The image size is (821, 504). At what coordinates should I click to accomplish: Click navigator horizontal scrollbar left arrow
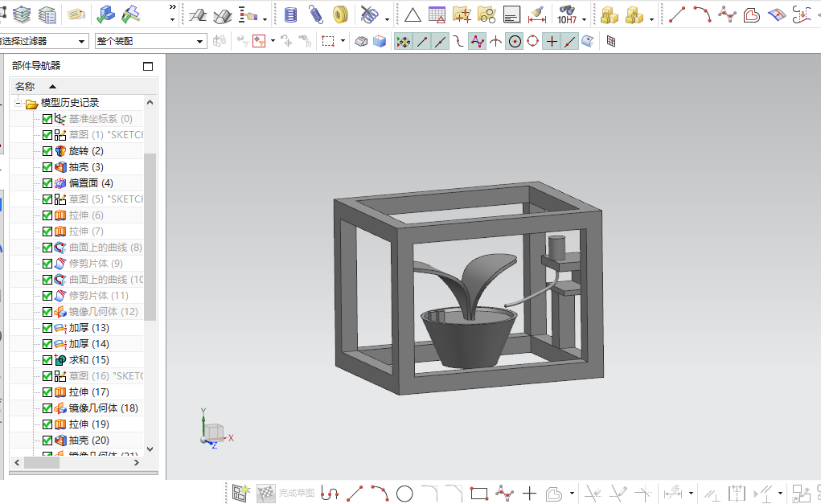click(x=17, y=463)
